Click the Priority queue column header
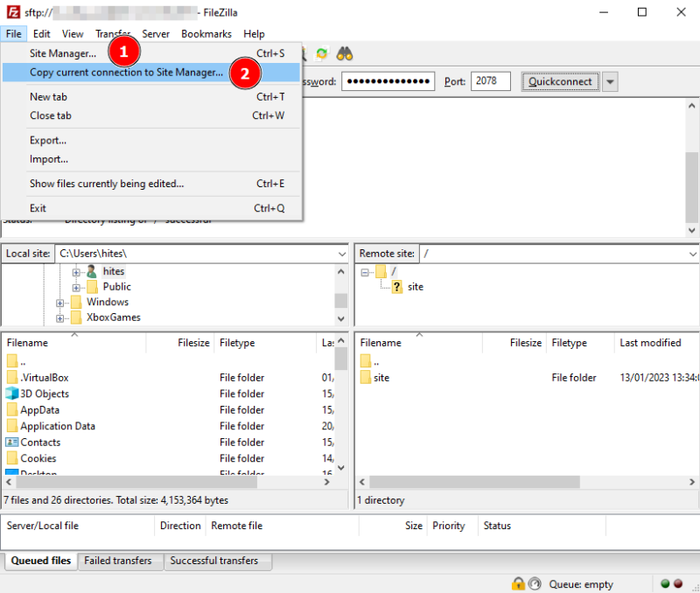 point(449,526)
